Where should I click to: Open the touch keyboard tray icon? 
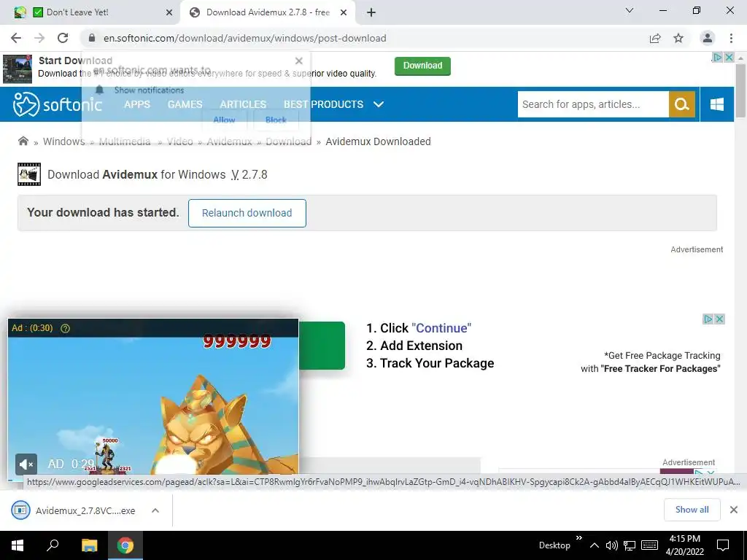tap(649, 545)
